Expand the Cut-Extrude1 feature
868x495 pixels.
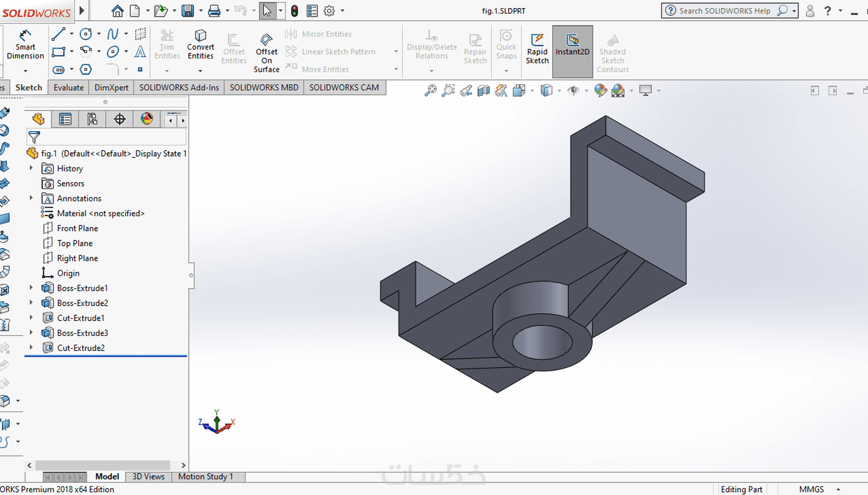tap(31, 317)
